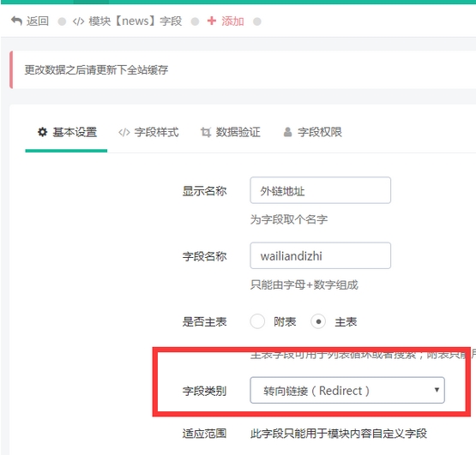This screenshot has width=476, height=455.
Task: Click the user icon on 字段权限 tab
Action: click(287, 132)
